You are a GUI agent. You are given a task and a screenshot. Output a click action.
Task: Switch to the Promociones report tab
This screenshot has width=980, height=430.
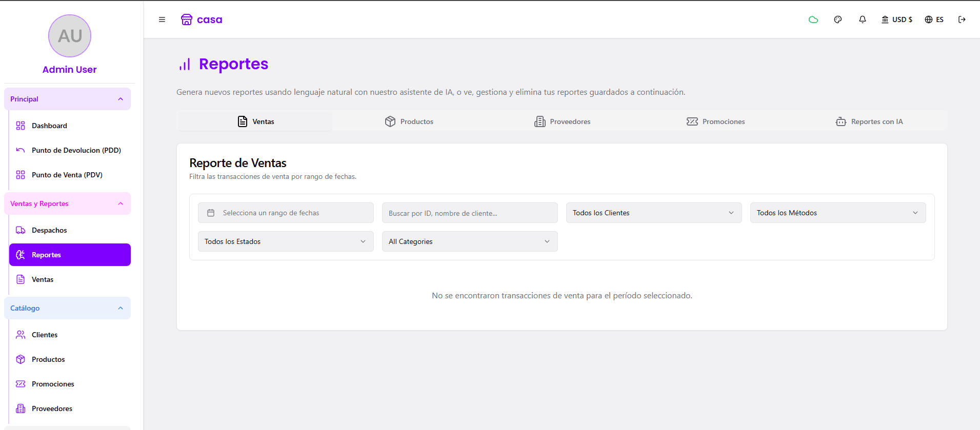pyautogui.click(x=716, y=121)
